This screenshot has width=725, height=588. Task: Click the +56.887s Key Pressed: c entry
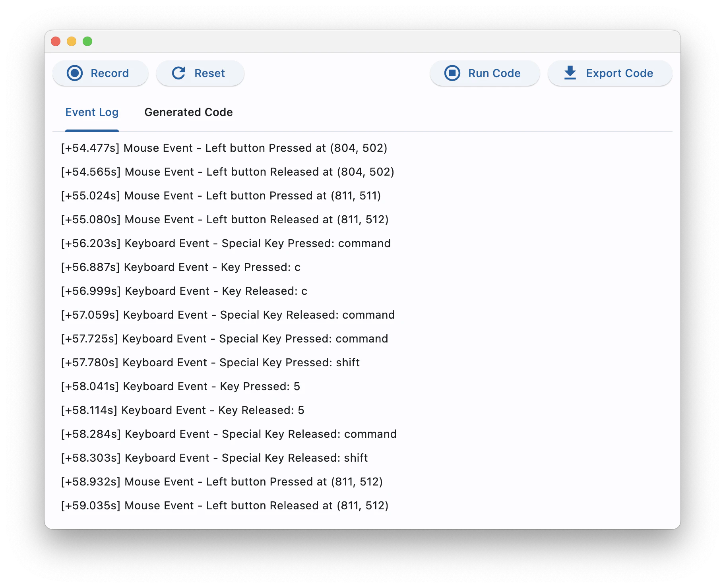pos(181,267)
